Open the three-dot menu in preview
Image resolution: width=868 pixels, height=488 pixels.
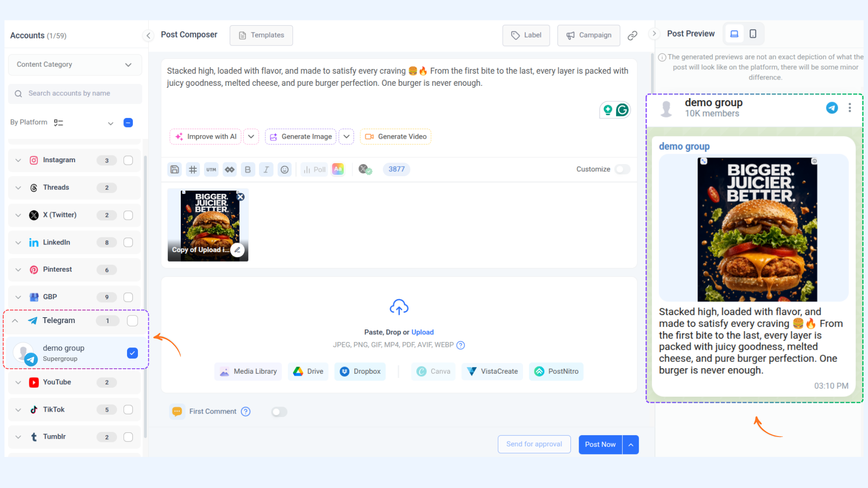point(850,108)
